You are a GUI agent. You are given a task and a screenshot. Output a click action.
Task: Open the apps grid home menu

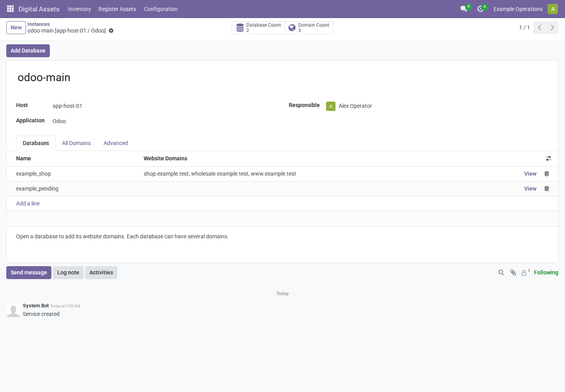tap(10, 9)
